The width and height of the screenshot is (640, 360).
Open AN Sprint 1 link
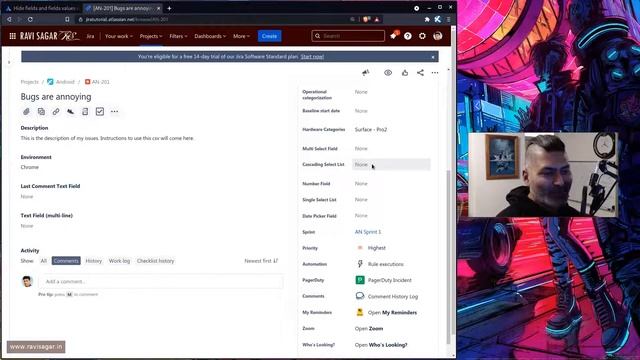368,232
